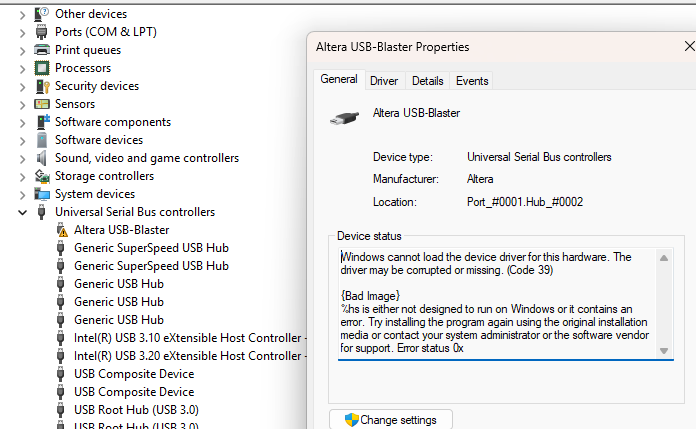Expand the Storage controllers category
Image resolution: width=696 pixels, height=429 pixels.
coord(23,176)
